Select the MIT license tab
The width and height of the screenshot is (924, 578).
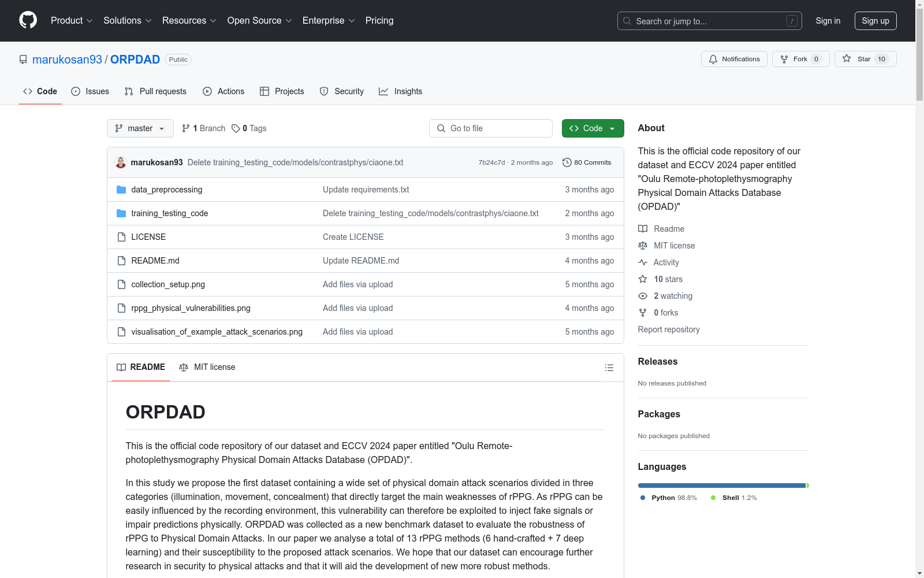coord(207,367)
